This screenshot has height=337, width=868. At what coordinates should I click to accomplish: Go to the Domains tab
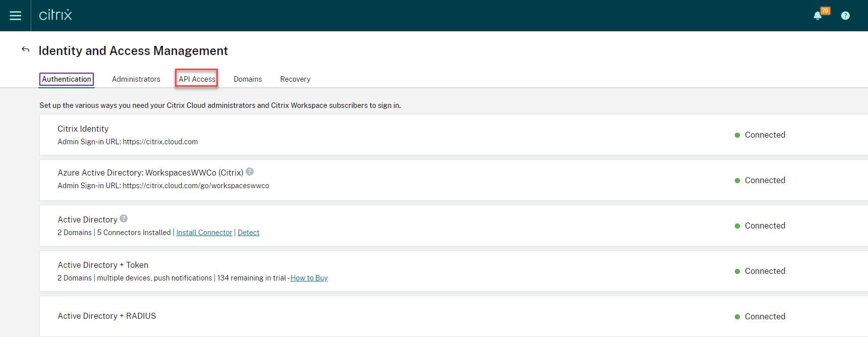(248, 79)
